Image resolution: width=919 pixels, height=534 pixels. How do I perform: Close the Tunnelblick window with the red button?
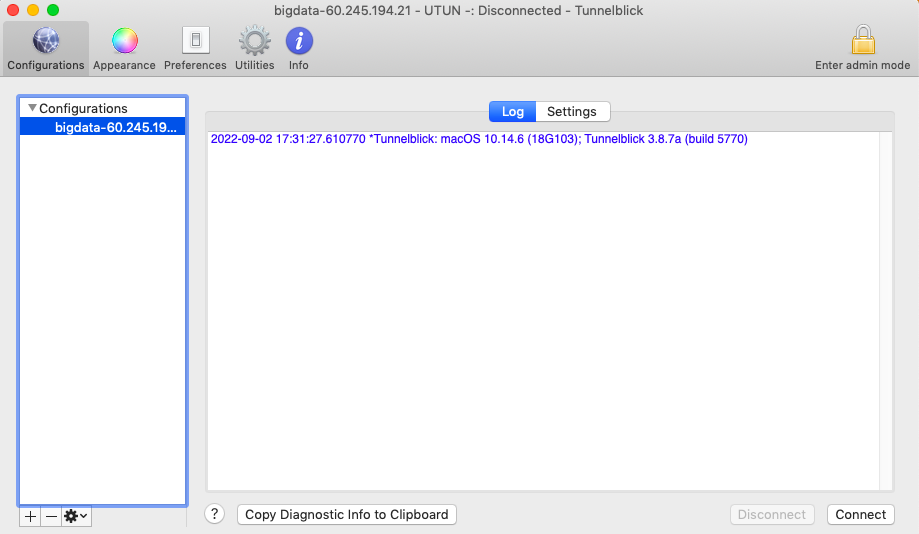[x=13, y=10]
